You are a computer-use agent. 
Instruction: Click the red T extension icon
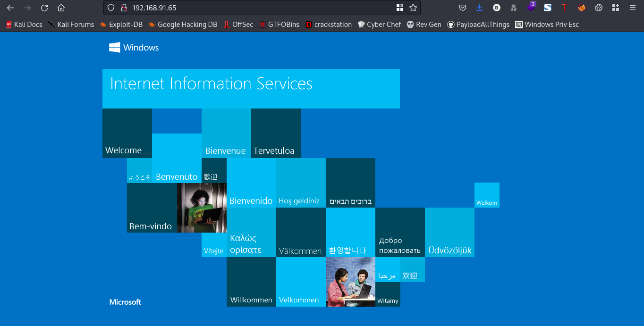pos(564,8)
